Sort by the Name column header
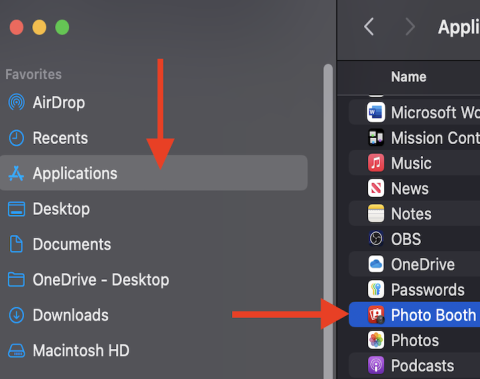This screenshot has height=379, width=480. click(409, 77)
